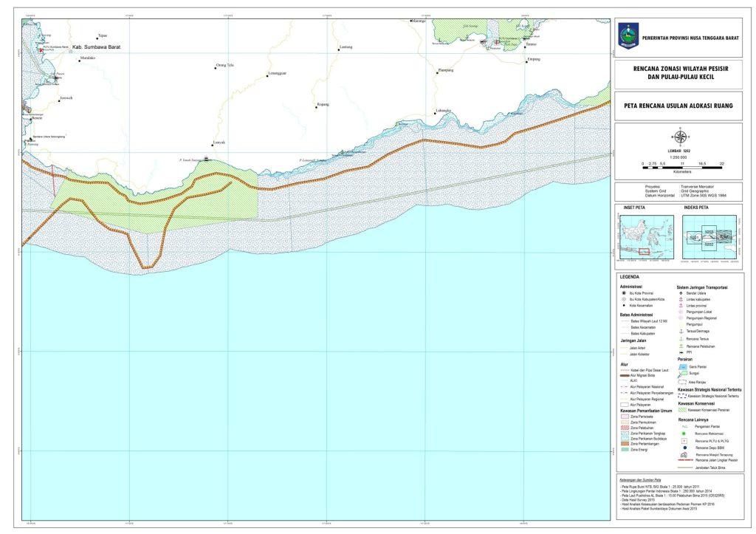Click the Kab. Sumbawa Barat map label
The width and height of the screenshot is (756, 534).
tap(96, 47)
